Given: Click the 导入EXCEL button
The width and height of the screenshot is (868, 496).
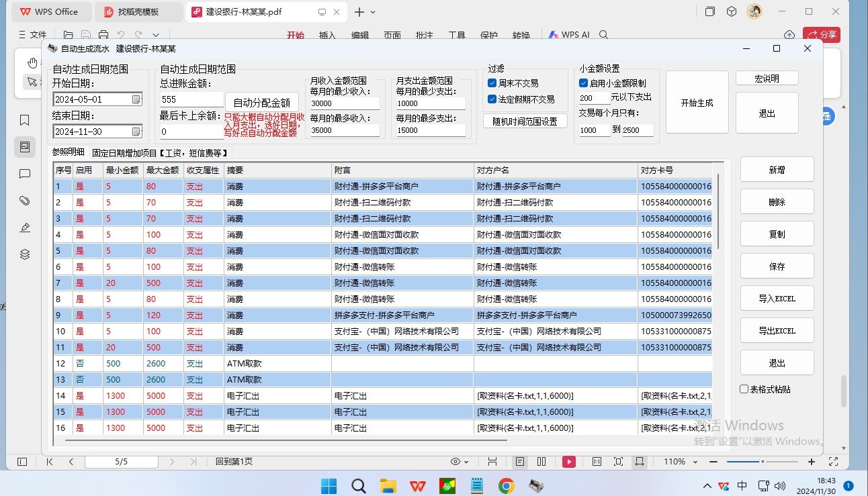Looking at the screenshot, I should click(777, 299).
